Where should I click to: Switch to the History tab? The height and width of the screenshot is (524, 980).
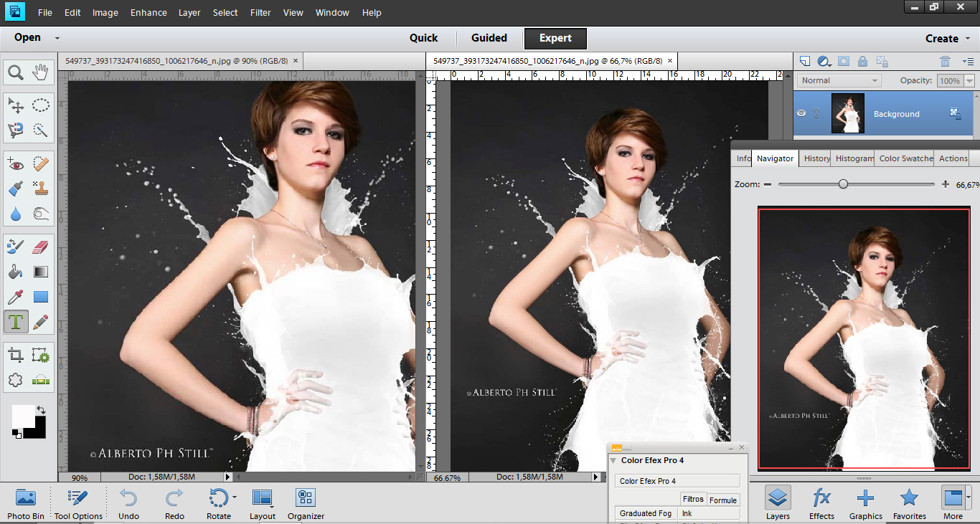point(816,158)
